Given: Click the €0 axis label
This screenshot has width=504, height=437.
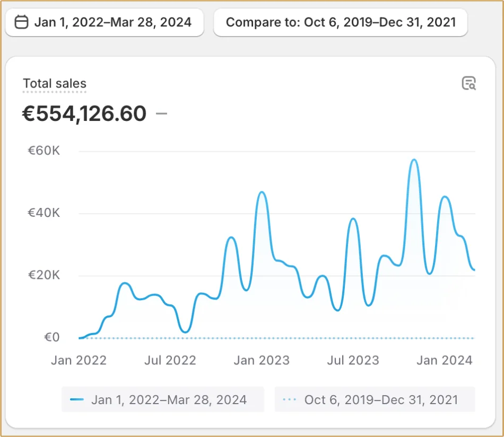Looking at the screenshot, I should [52, 337].
